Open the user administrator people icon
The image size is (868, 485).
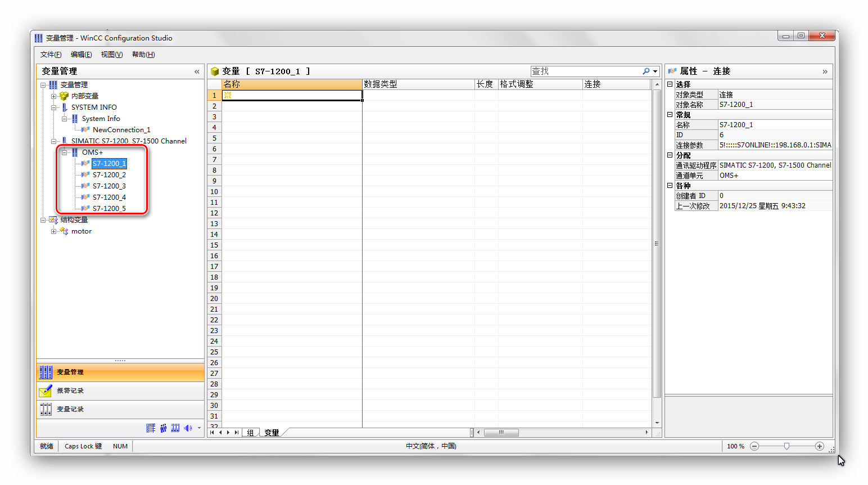pos(163,428)
